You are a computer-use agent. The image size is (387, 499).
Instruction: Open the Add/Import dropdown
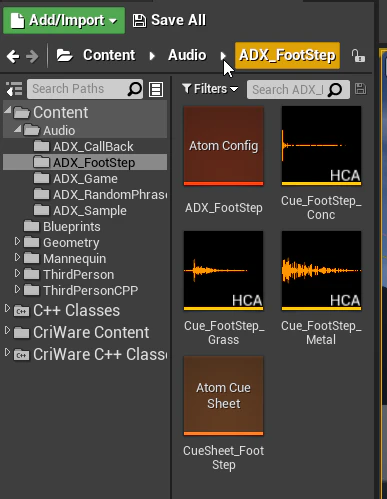[64, 21]
